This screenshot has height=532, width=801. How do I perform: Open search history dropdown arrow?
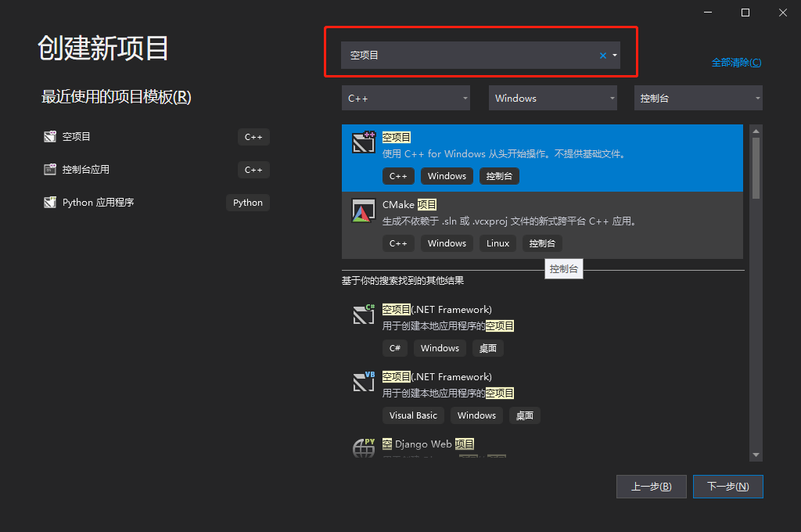(x=615, y=56)
